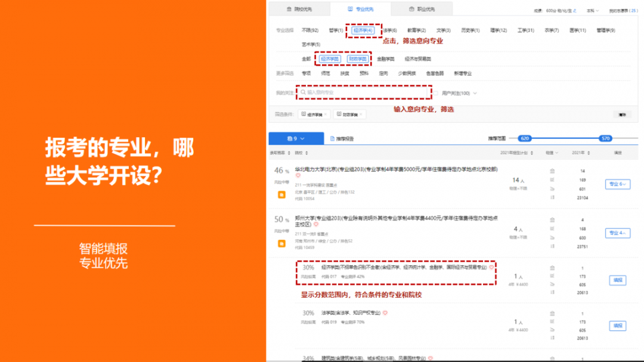Screen dimensions: 644x362
Task: Open 郑州大学(专业组203) school title
Action: tap(396, 221)
